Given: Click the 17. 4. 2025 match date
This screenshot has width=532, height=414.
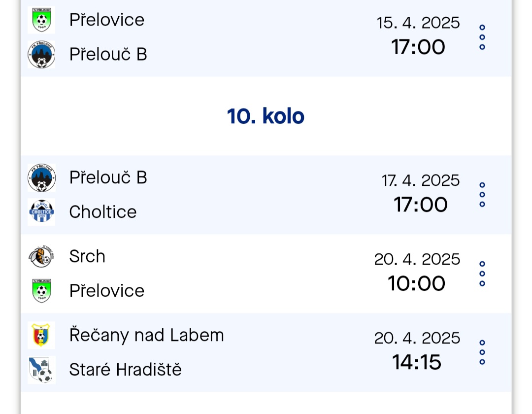Looking at the screenshot, I should pyautogui.click(x=421, y=180).
